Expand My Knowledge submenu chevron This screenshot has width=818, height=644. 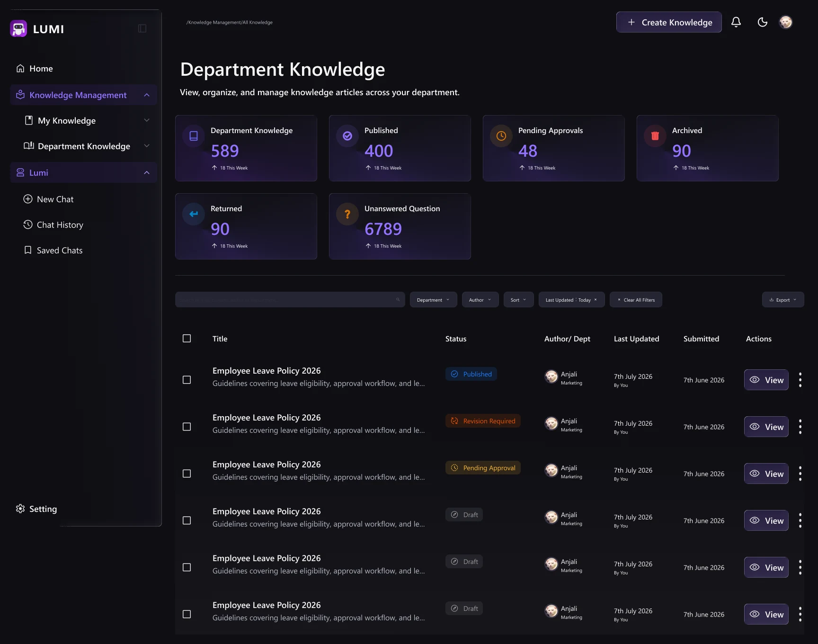[147, 121]
